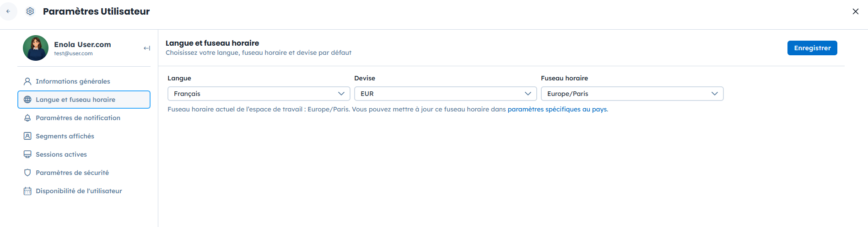Collapse the sidebar with the arrow icon
This screenshot has width=868, height=227.
point(146,48)
